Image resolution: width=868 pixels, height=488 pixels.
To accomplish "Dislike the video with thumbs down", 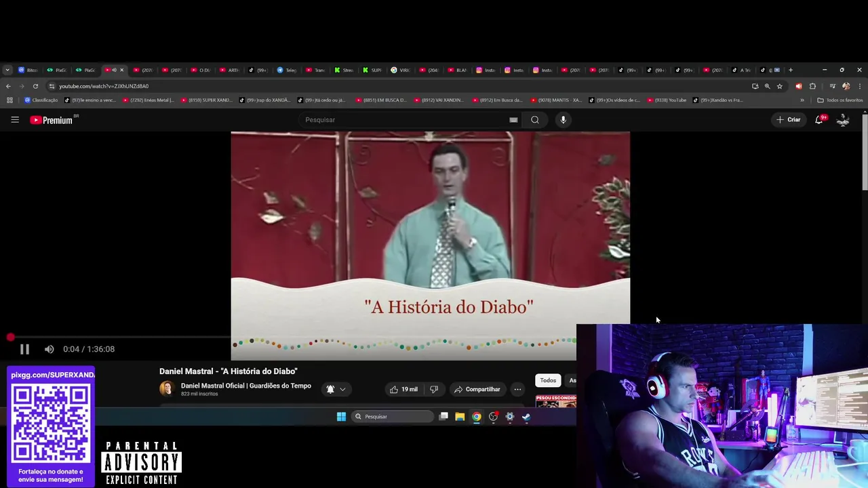I will tap(434, 389).
